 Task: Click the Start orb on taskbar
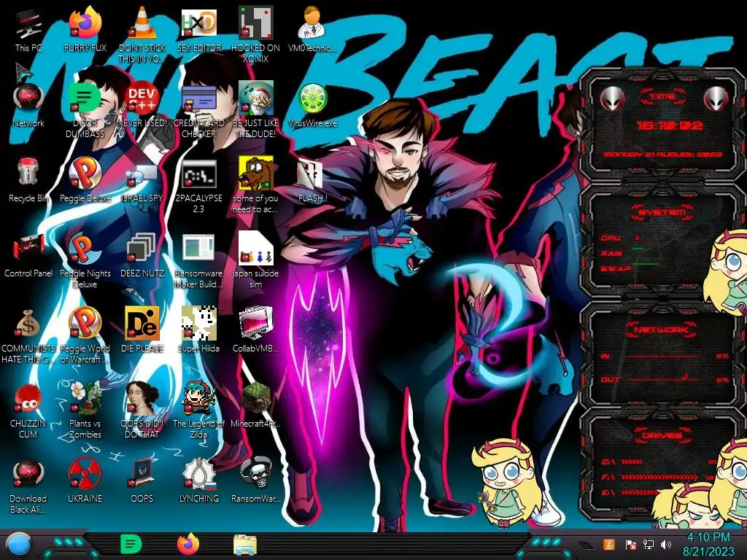pos(19,545)
